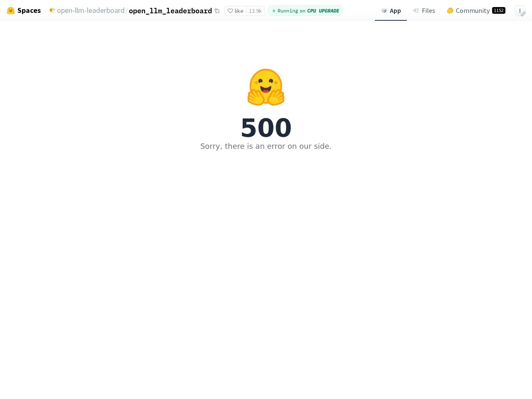Click the small link icon beside menu

(x=523, y=14)
